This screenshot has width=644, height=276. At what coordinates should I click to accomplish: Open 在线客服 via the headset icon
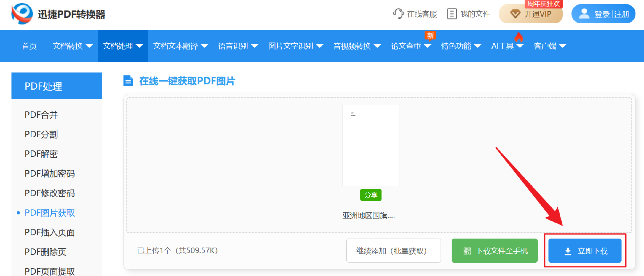398,14
